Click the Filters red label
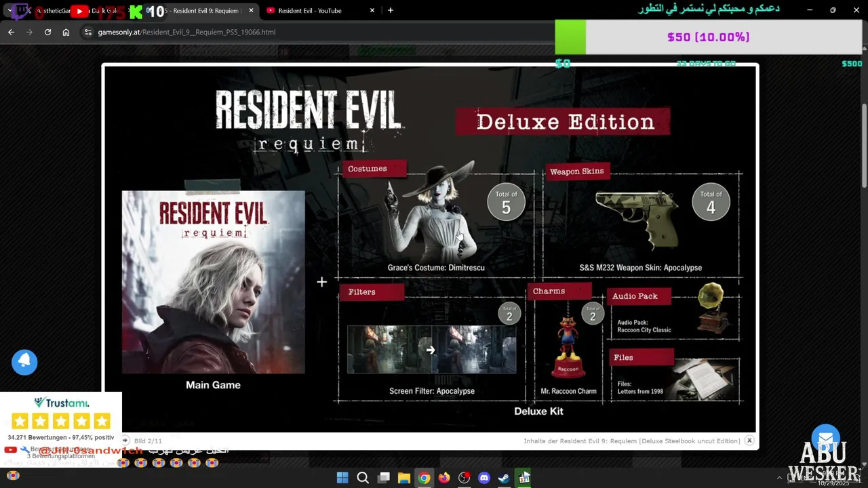Screen dimensions: 868x488 point(372,292)
